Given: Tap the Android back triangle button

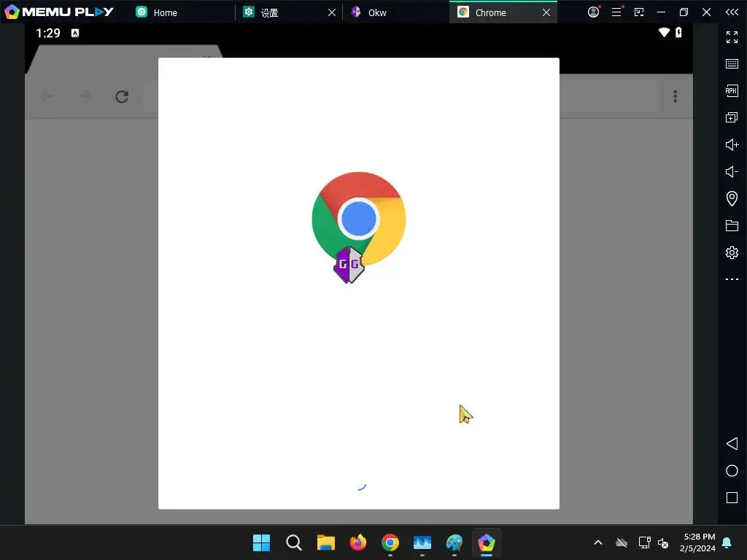Looking at the screenshot, I should pos(732,444).
